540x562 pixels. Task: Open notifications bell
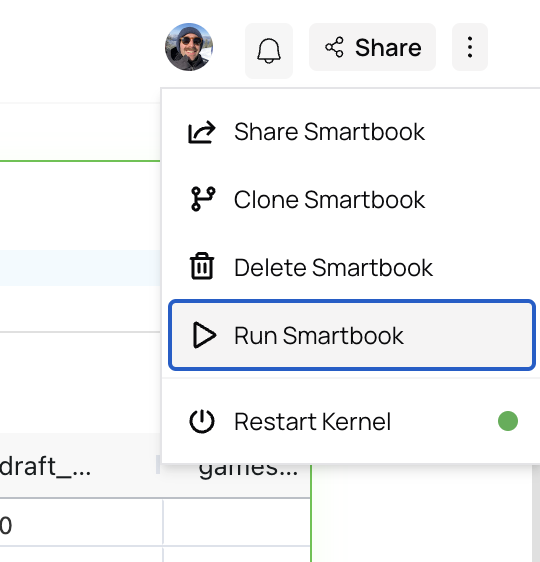(269, 51)
